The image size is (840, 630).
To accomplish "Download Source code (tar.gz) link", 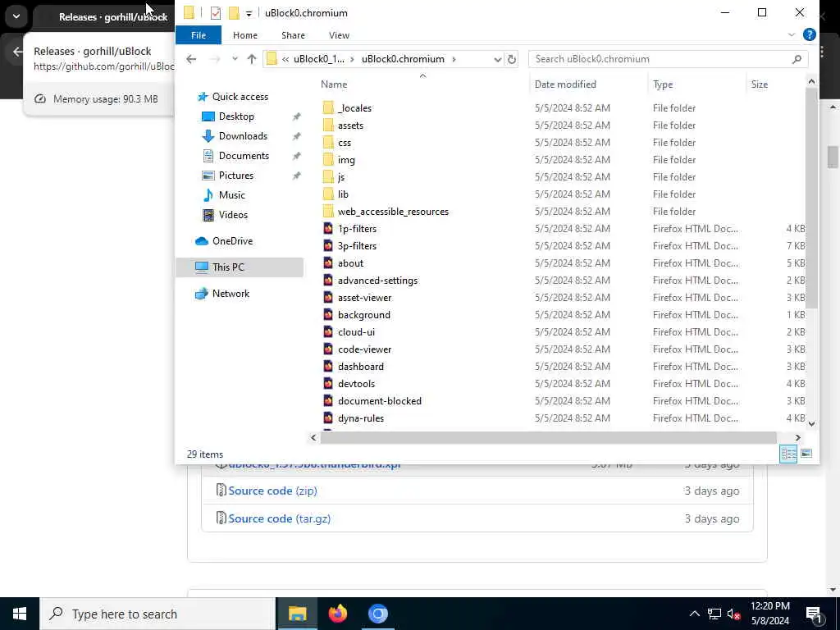I will [279, 518].
